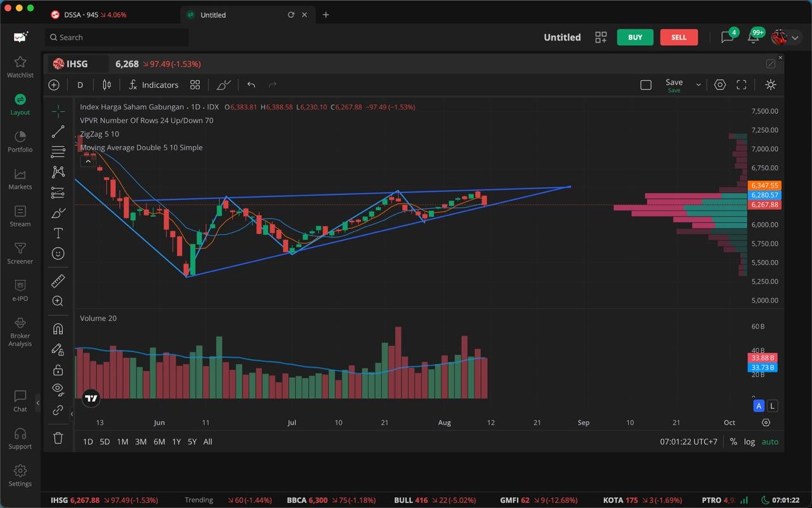Screen dimensions: 812x508
Task: Click the compare or add symbol plus icon
Action: [x=54, y=85]
